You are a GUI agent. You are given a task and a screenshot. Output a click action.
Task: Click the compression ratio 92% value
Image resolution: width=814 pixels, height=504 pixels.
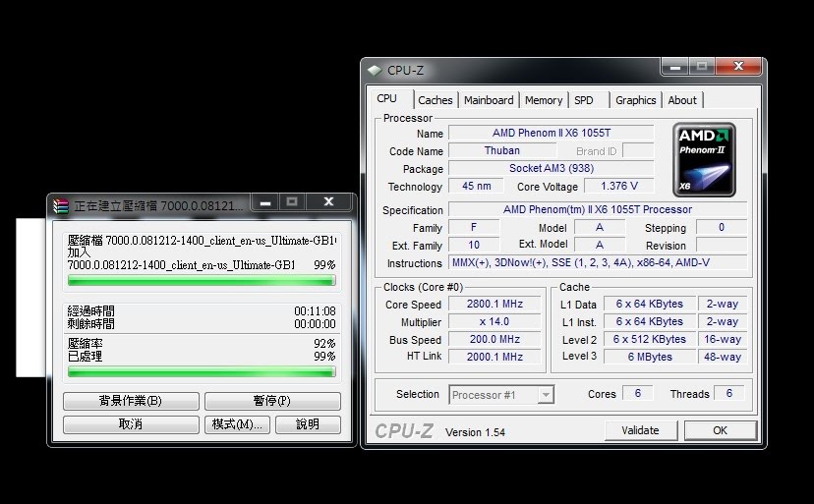[324, 344]
